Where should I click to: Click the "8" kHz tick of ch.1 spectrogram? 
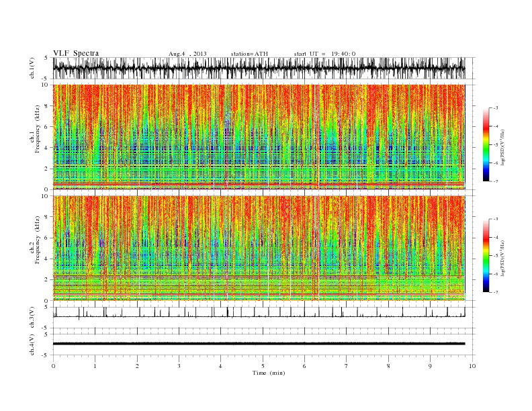point(46,106)
